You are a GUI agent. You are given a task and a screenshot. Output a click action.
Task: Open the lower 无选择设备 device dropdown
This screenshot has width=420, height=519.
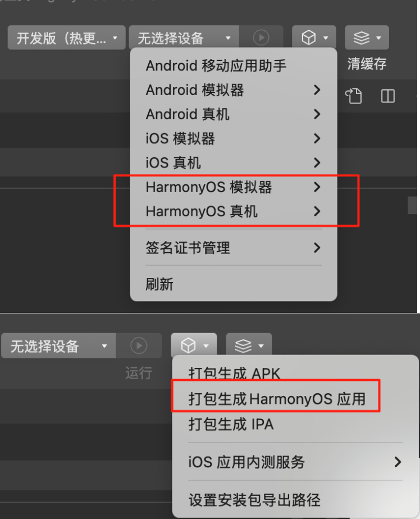tap(58, 345)
